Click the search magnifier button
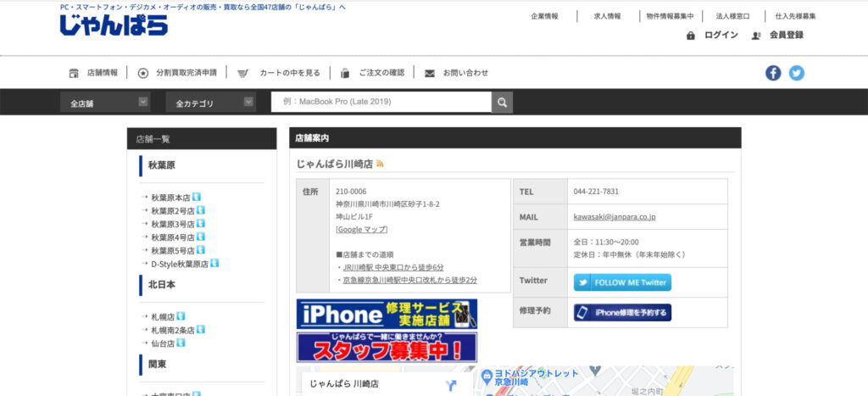Viewport: 868px width, 396px height. pos(502,103)
